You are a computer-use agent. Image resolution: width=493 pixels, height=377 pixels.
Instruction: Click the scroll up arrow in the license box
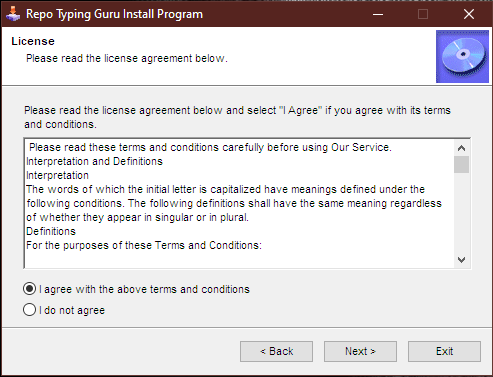pos(461,148)
